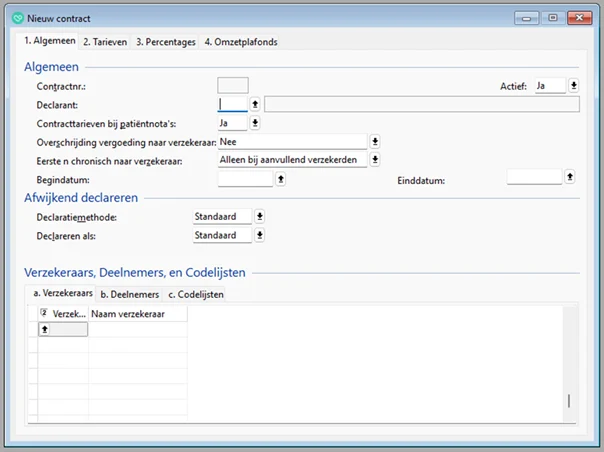Switch to the 2. Tarieven tab
The height and width of the screenshot is (452, 604).
(104, 42)
